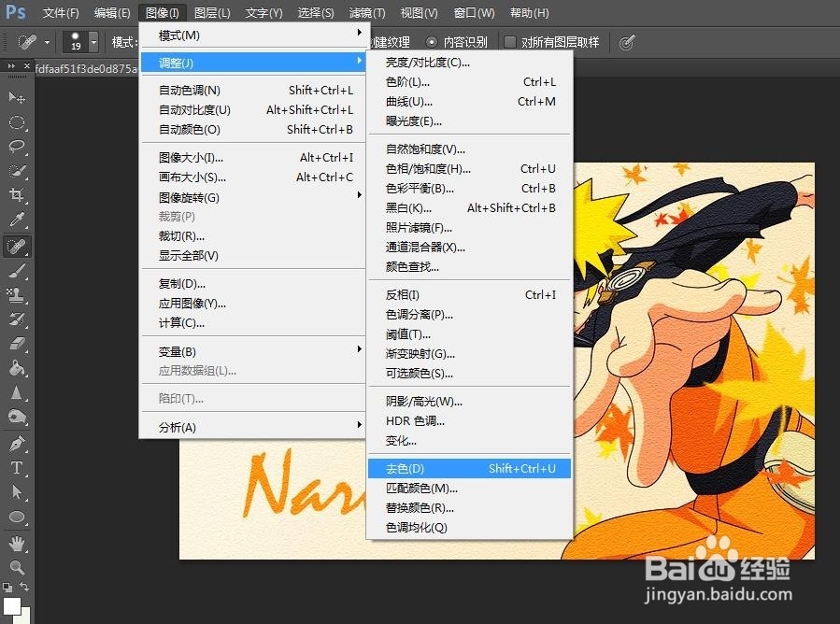
Task: Choose 图像大小(I) command
Action: (253, 158)
